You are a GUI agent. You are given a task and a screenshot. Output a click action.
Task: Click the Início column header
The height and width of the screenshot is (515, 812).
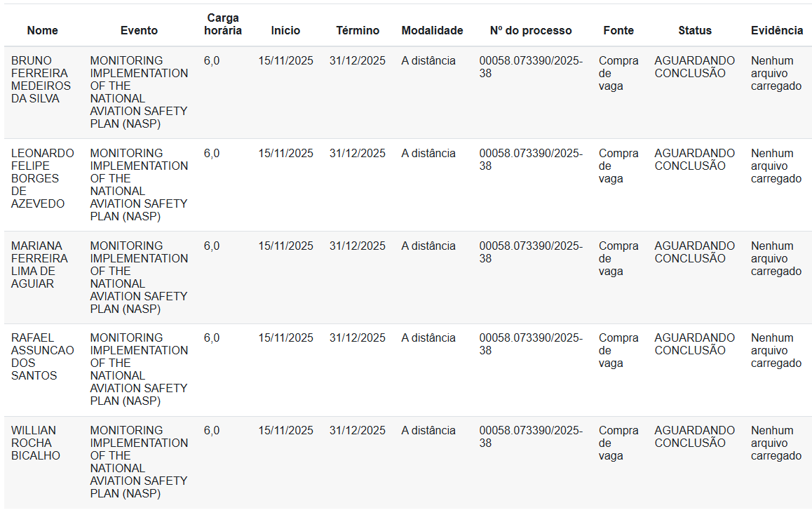coord(285,31)
